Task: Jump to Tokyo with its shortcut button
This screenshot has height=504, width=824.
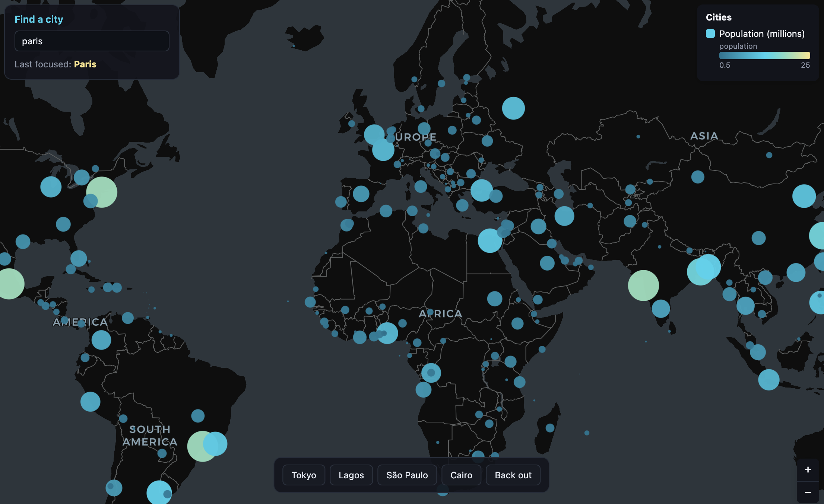Action: click(x=304, y=475)
